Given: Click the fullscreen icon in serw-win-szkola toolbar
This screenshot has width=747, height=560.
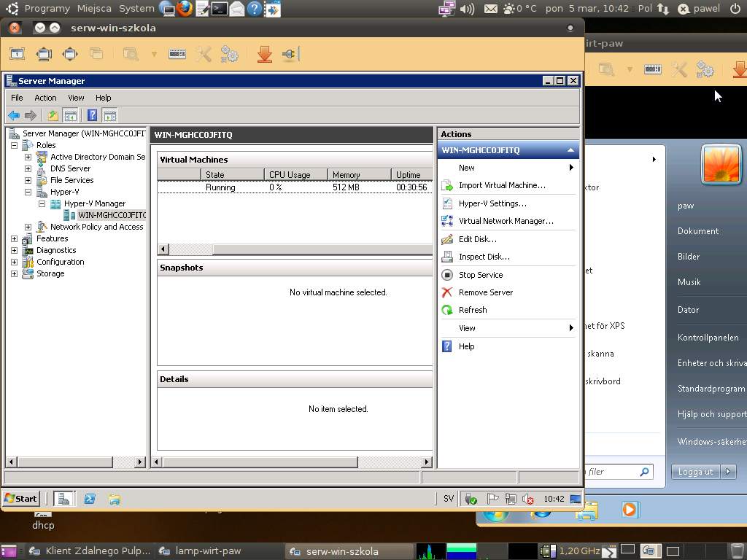Looking at the screenshot, I should (x=18, y=54).
